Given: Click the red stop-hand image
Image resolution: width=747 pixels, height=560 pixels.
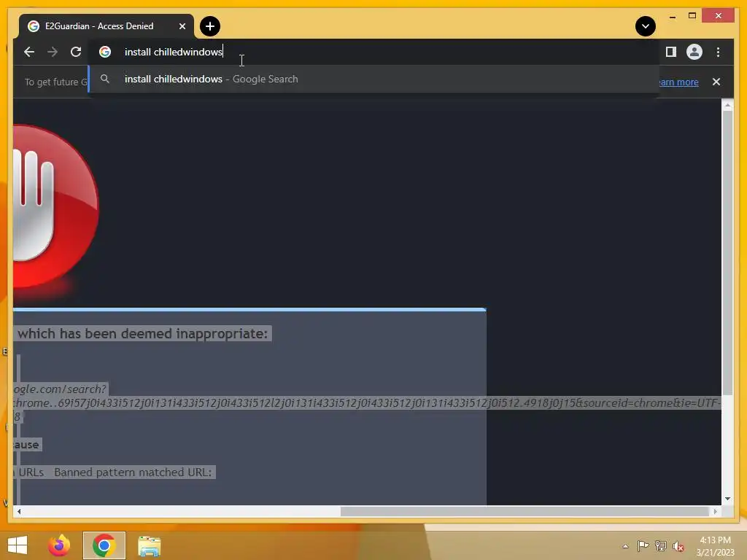Looking at the screenshot, I should pyautogui.click(x=55, y=206).
